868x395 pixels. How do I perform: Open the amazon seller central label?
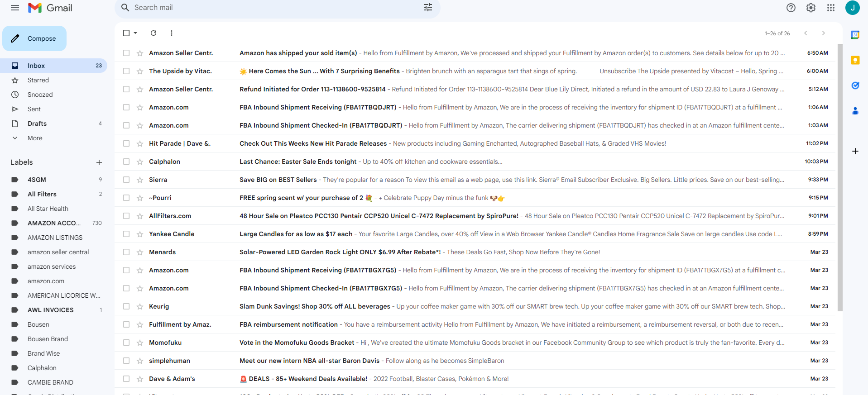point(53,252)
